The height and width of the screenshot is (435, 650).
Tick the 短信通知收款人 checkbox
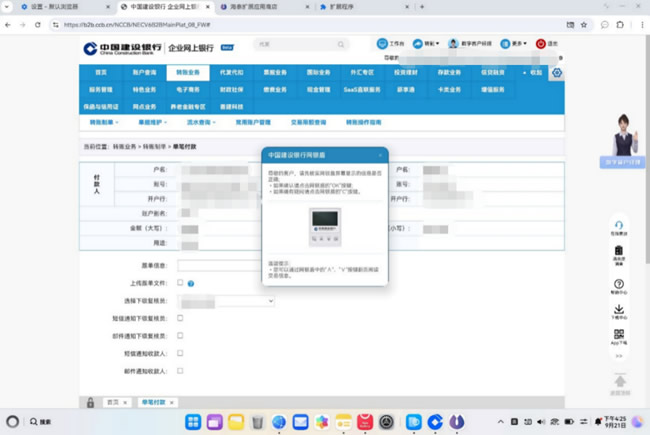180,353
